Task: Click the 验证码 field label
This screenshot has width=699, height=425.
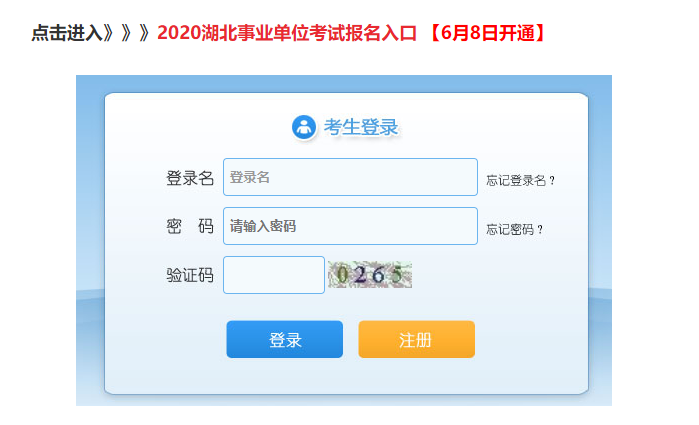Action: click(x=190, y=275)
